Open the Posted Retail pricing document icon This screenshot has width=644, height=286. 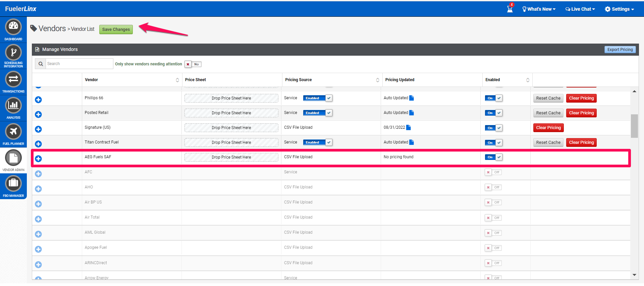412,113
